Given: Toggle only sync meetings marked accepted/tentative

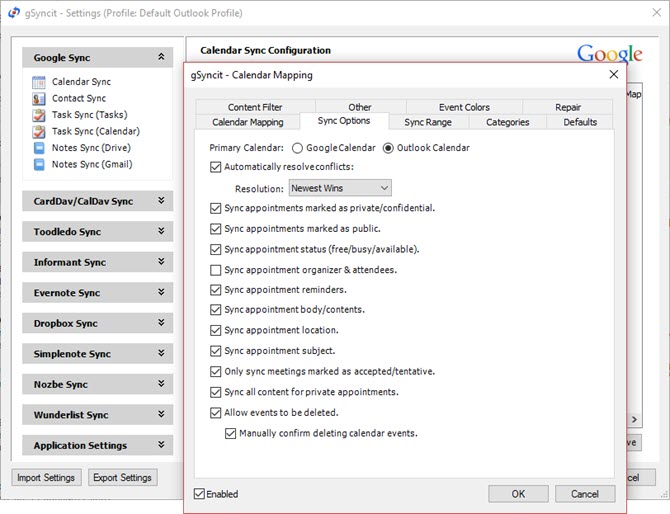Looking at the screenshot, I should pos(215,372).
